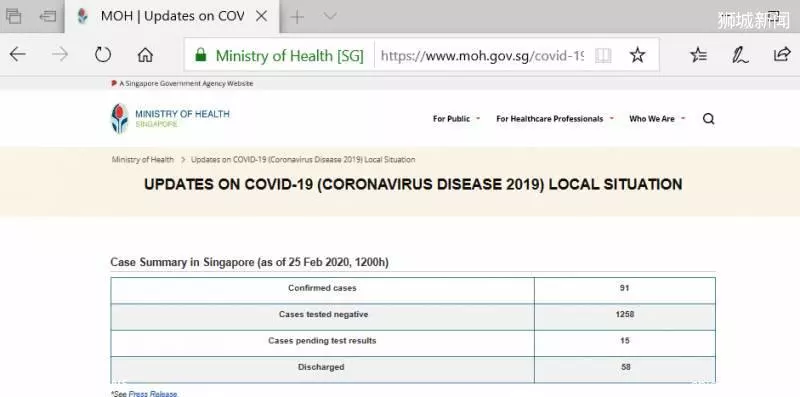Click the Case Summary in Singapore heading
This screenshot has height=397, width=800.
(x=249, y=262)
